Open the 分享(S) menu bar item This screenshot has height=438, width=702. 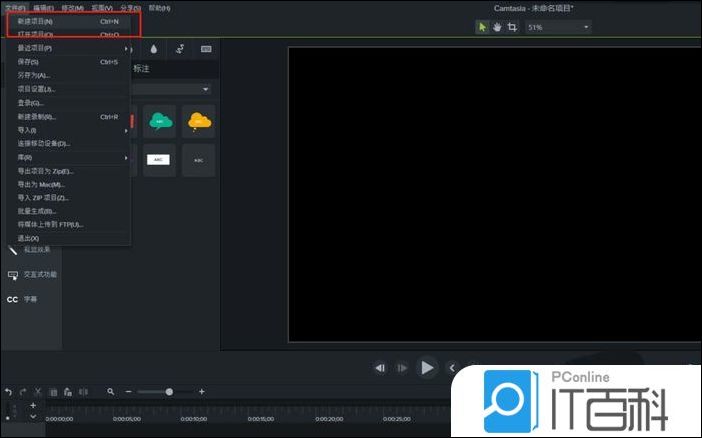130,8
